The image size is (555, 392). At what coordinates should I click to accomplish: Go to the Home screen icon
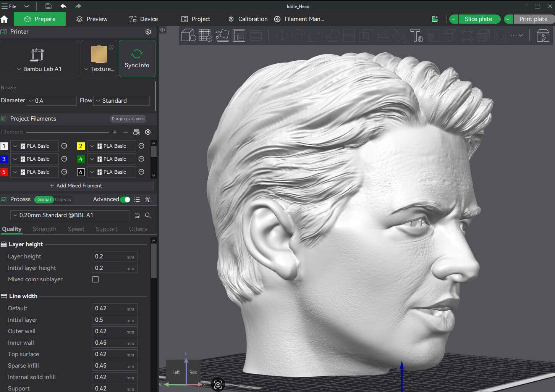click(x=5, y=19)
